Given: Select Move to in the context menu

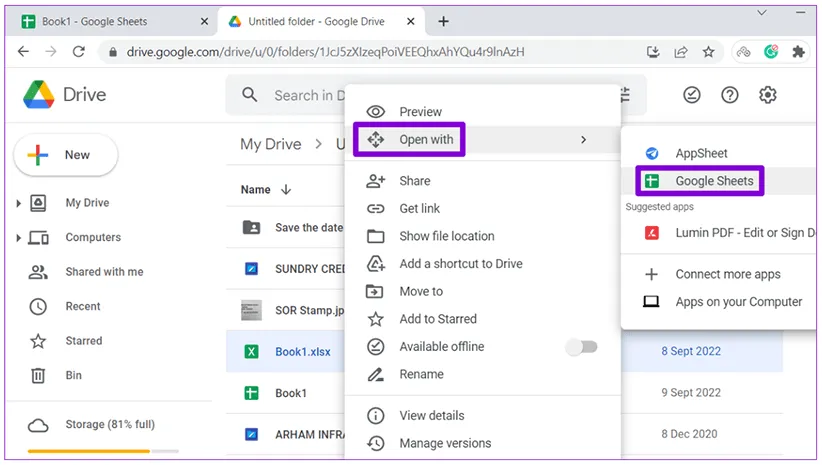Looking at the screenshot, I should [420, 291].
